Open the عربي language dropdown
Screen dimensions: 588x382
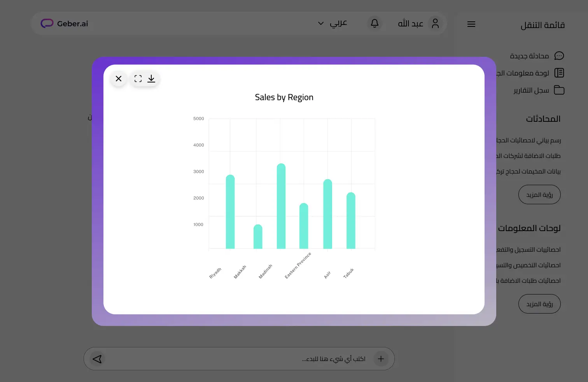pyautogui.click(x=338, y=23)
